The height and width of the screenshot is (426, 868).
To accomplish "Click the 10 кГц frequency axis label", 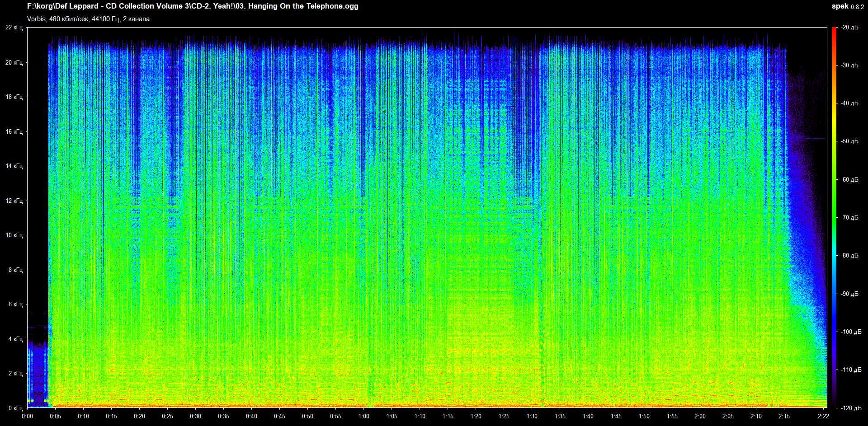I will pos(14,235).
